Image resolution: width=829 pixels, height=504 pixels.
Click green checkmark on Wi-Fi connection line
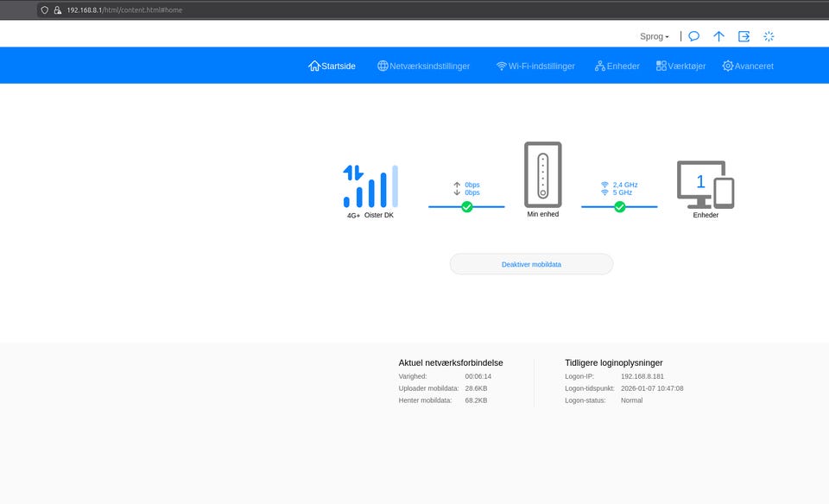click(619, 207)
